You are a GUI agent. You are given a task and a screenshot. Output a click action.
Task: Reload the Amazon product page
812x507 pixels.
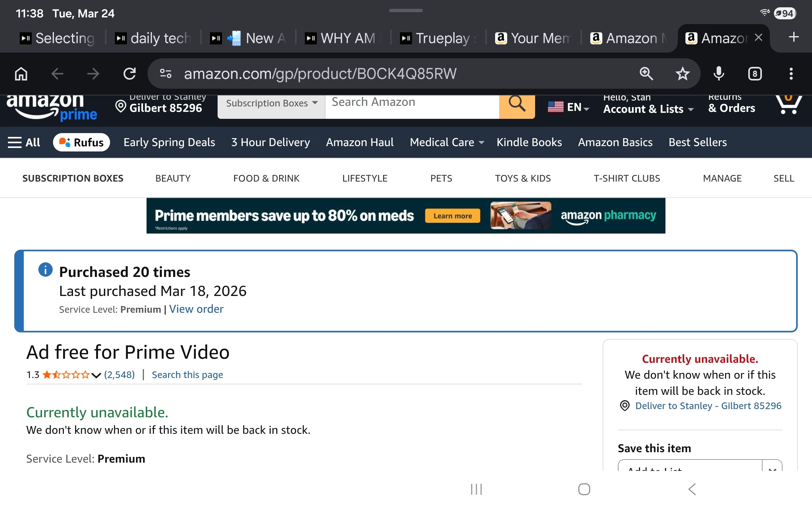tap(129, 74)
